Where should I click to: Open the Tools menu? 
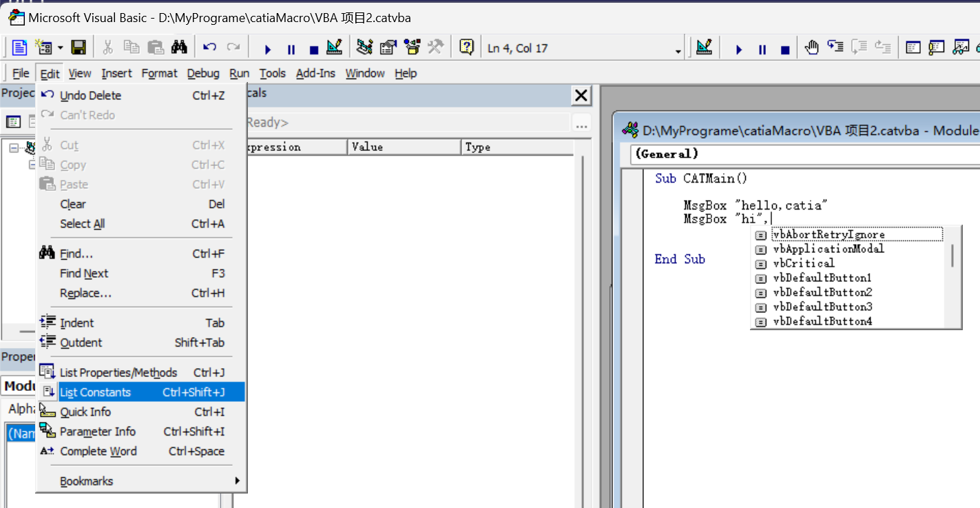click(272, 73)
